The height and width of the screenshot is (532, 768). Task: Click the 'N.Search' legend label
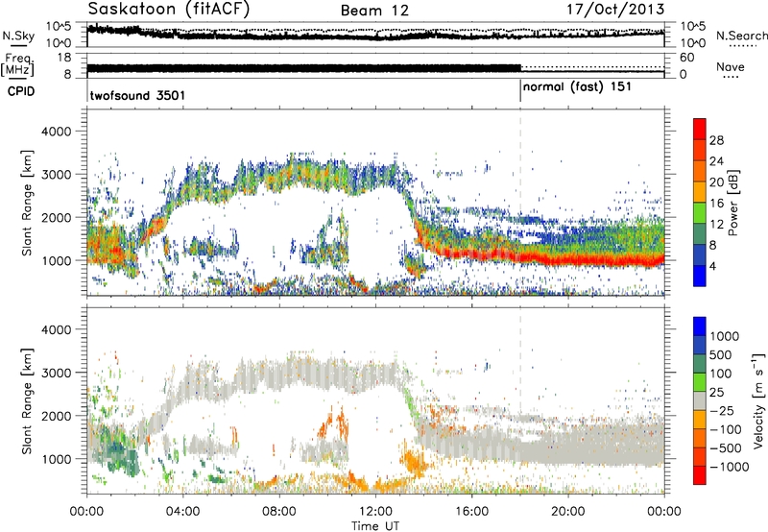[741, 36]
